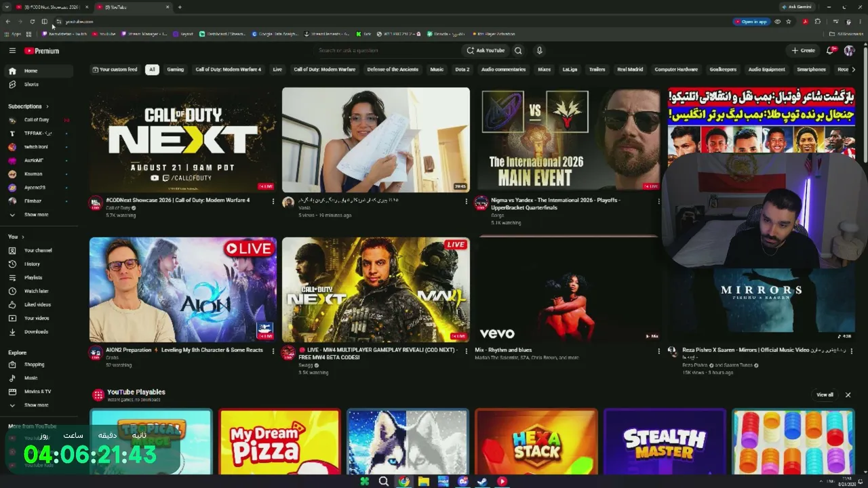Open action menu for Mix - Rhythm and blues
This screenshot has width=868, height=488.
(658, 351)
